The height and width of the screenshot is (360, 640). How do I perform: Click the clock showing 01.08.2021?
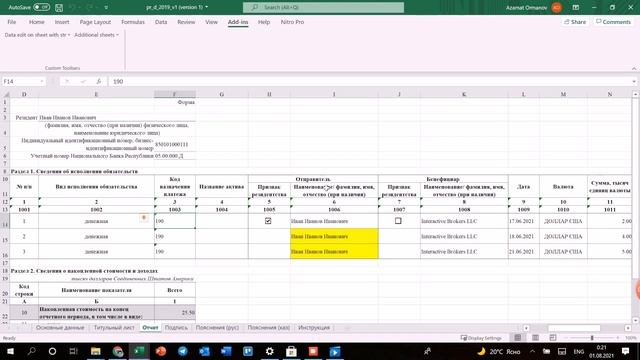coord(602,351)
